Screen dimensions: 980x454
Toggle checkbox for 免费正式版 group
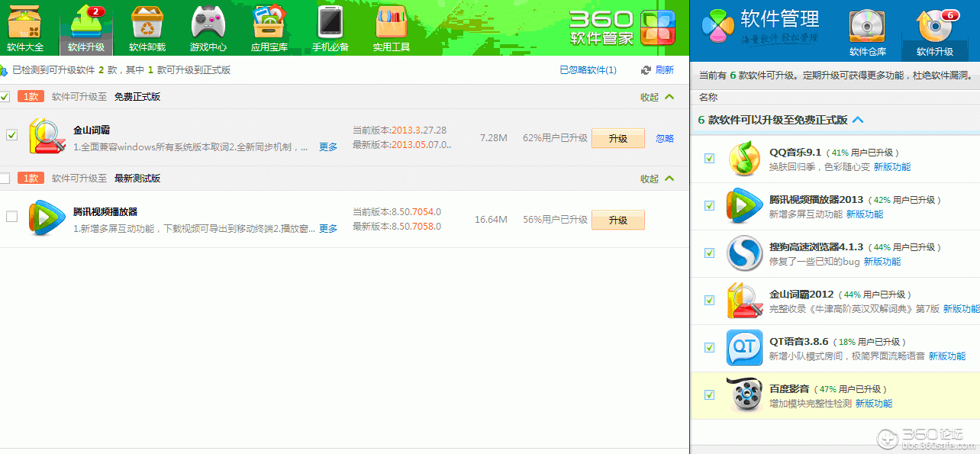5,97
